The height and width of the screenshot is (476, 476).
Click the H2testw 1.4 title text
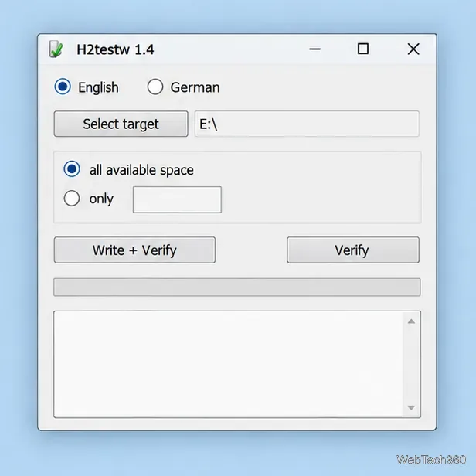click(x=115, y=49)
